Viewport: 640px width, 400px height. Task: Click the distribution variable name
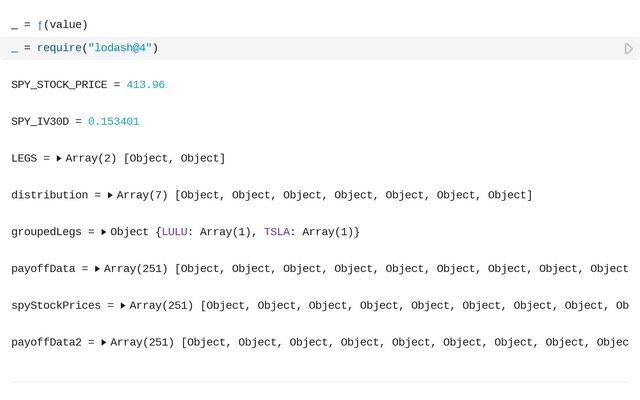[x=49, y=195]
